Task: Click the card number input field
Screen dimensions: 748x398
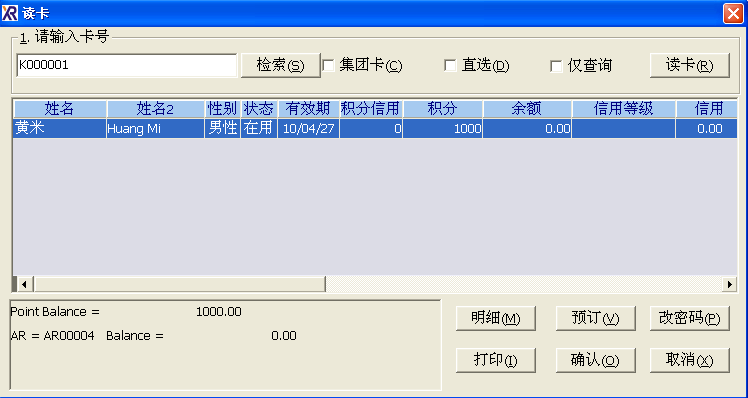Action: [x=126, y=65]
